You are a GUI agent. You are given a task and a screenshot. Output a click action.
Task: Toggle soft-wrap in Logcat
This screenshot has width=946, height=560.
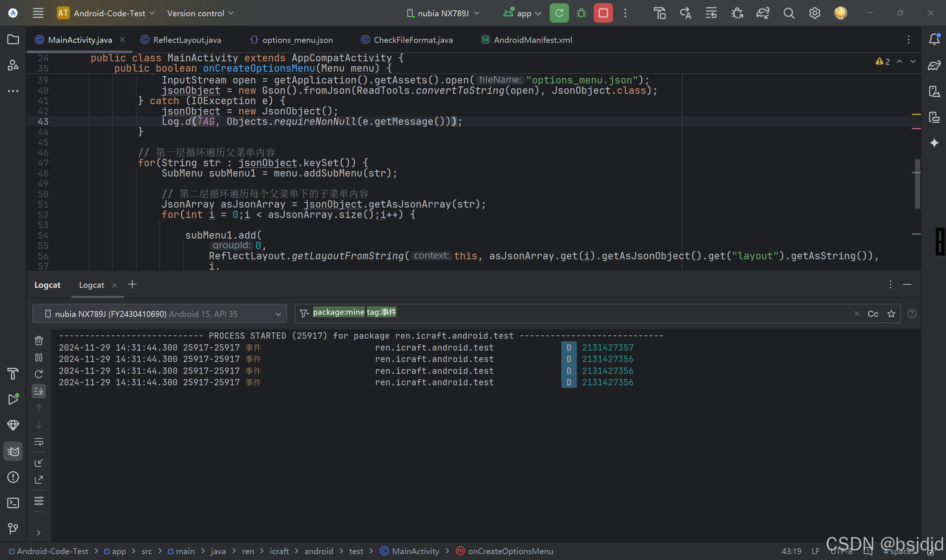click(x=38, y=442)
